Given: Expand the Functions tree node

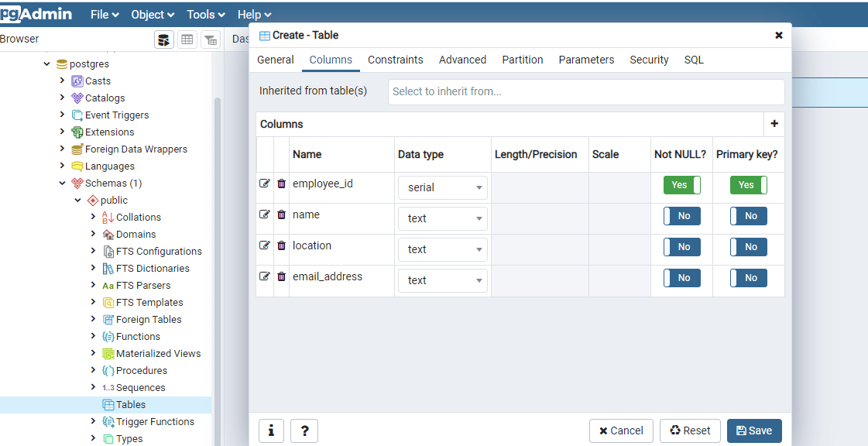Looking at the screenshot, I should (x=93, y=337).
